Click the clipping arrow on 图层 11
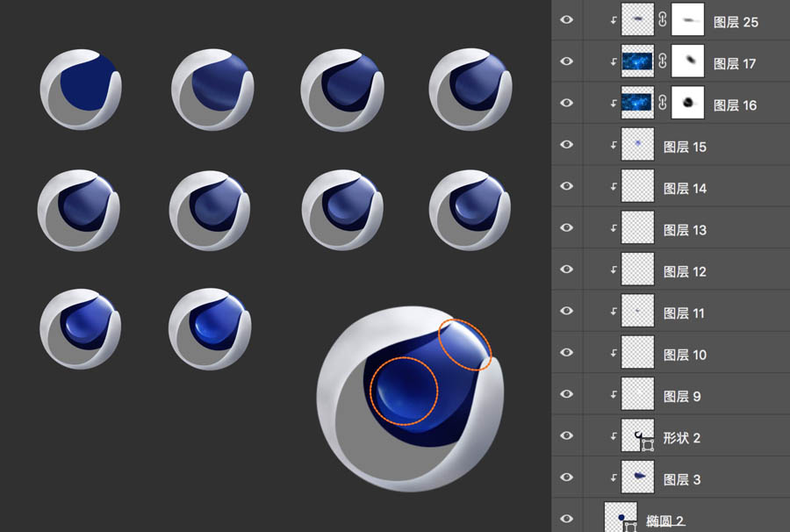The width and height of the screenshot is (790, 532). tap(614, 312)
